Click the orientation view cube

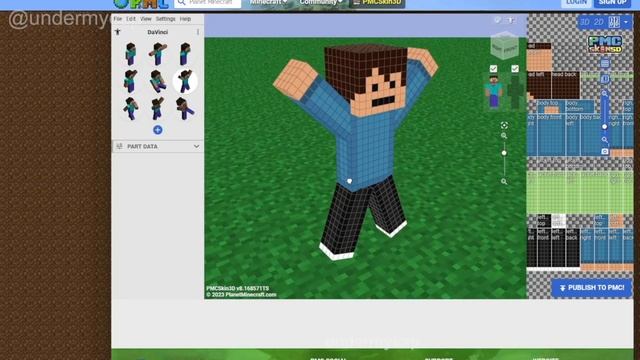[505, 46]
